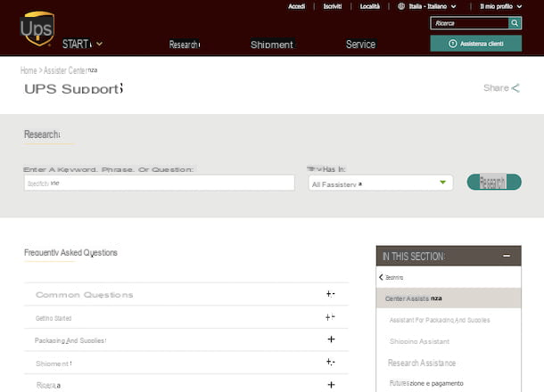Open the START menu dropdown
The height and width of the screenshot is (392, 544).
82,44
